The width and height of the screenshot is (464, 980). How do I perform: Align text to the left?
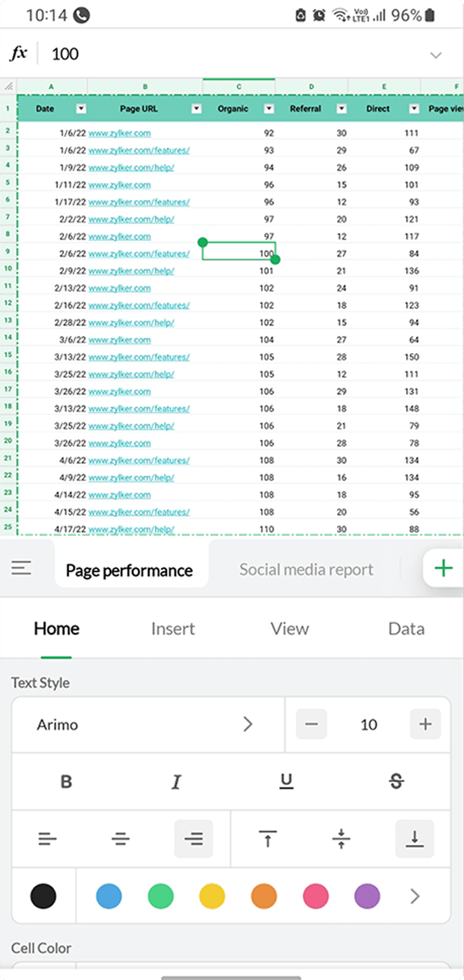click(47, 839)
